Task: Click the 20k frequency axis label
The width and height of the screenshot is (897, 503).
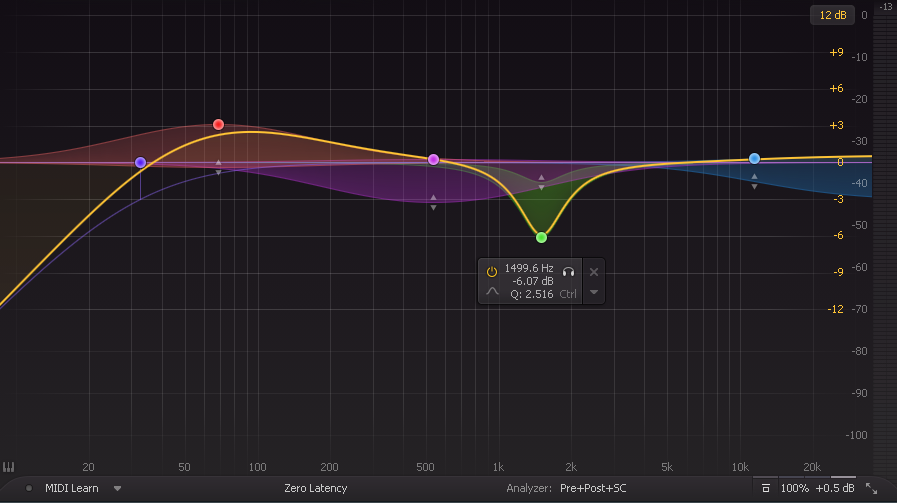Action: (812, 467)
